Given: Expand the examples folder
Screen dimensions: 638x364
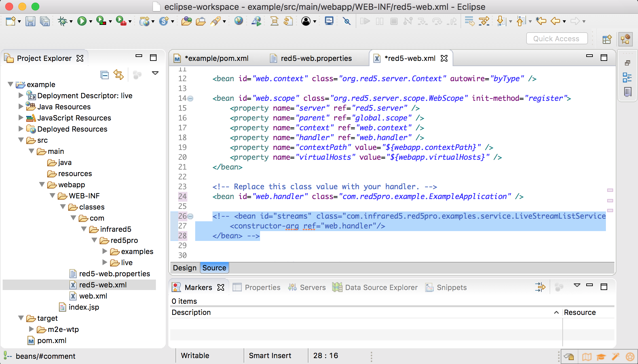Looking at the screenshot, I should coord(105,251).
